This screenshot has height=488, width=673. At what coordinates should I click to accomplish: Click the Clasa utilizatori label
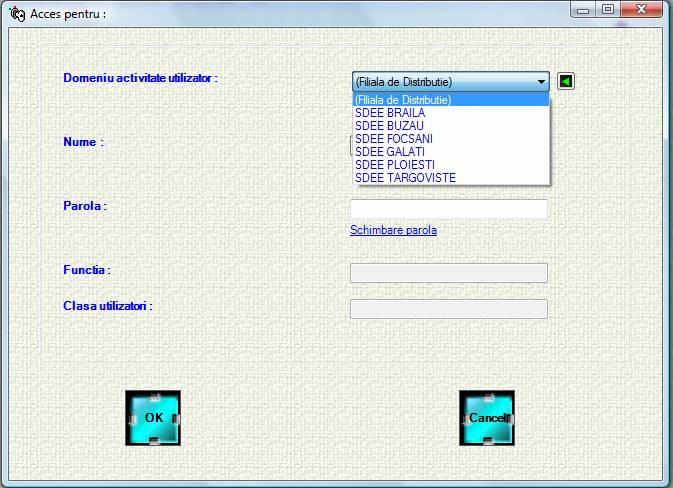[108, 306]
